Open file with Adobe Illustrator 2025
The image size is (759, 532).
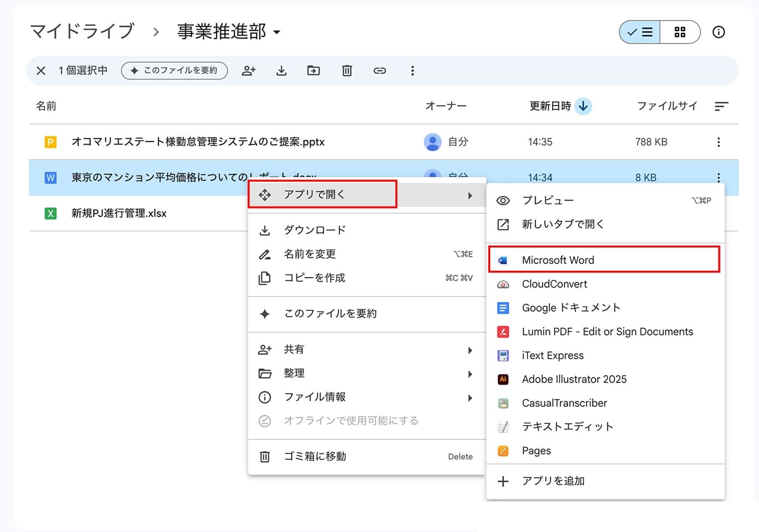606,379
